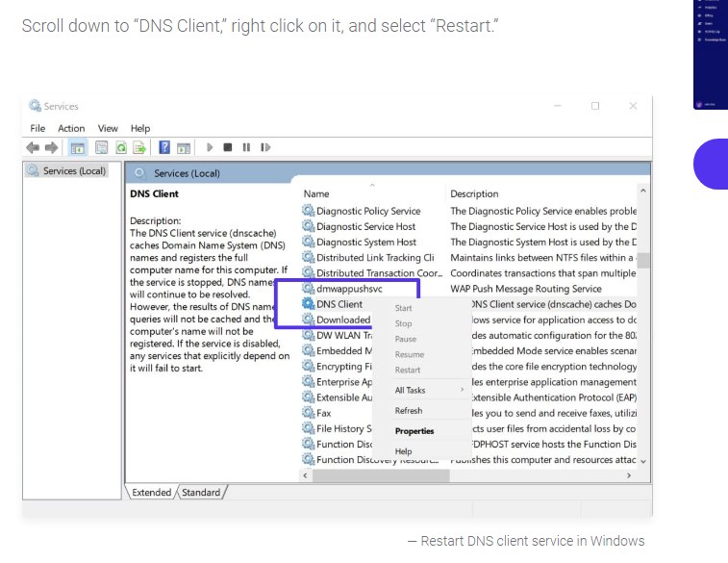Viewport: 728px width, 563px height.
Task: Switch to the Standard tab
Action: point(201,493)
